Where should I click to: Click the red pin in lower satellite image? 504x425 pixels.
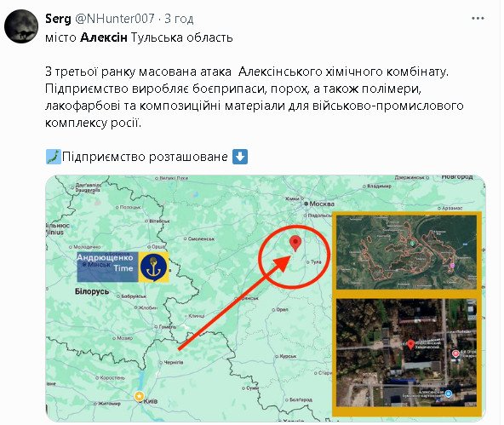(x=410, y=344)
